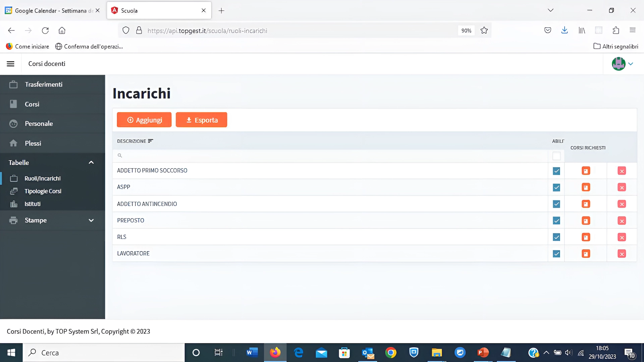The image size is (644, 362).
Task: Open Conferma dell'operazione bookmark
Action: click(x=89, y=46)
